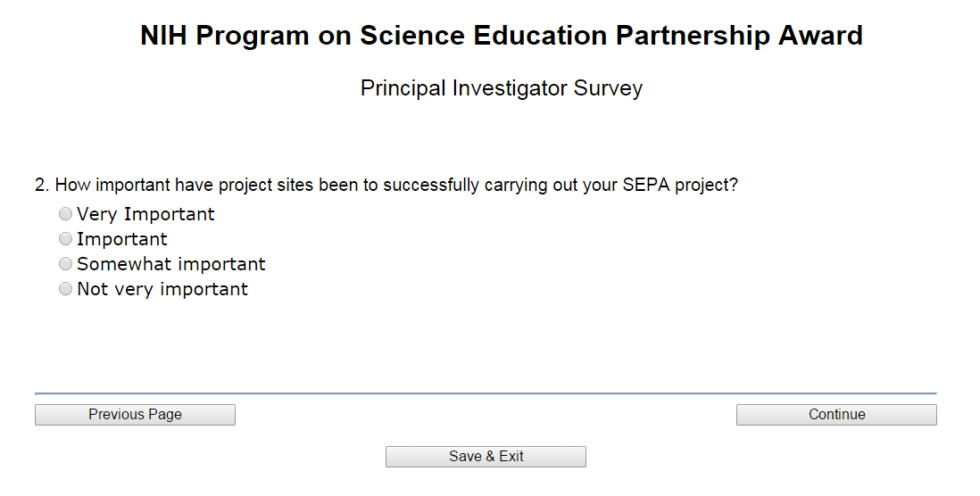Go back with the Previous Page button
The image size is (980, 496).
[x=135, y=414]
